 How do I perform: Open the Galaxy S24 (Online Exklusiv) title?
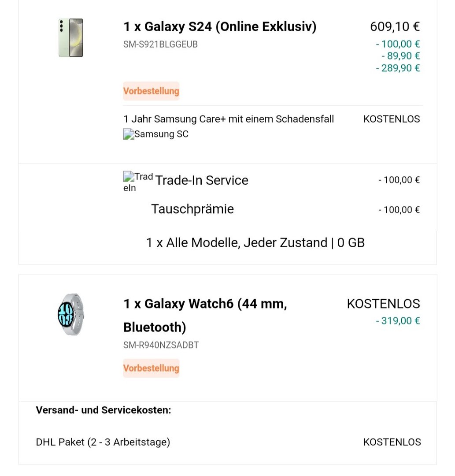220,27
